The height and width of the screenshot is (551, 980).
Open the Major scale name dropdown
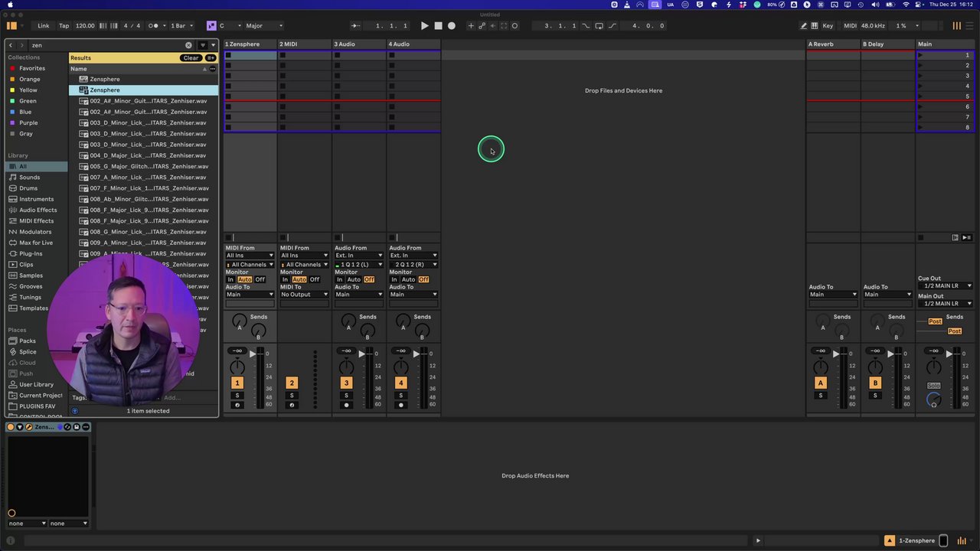pyautogui.click(x=264, y=26)
